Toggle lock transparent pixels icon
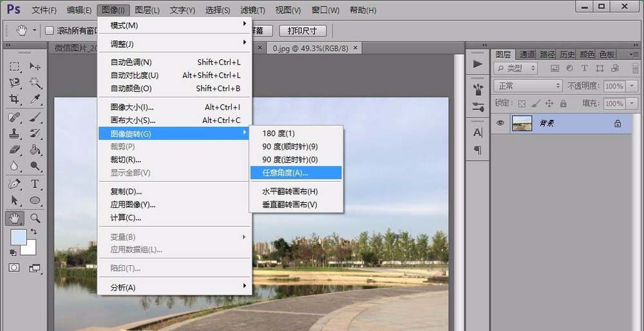This screenshot has width=644, height=331. tap(522, 104)
